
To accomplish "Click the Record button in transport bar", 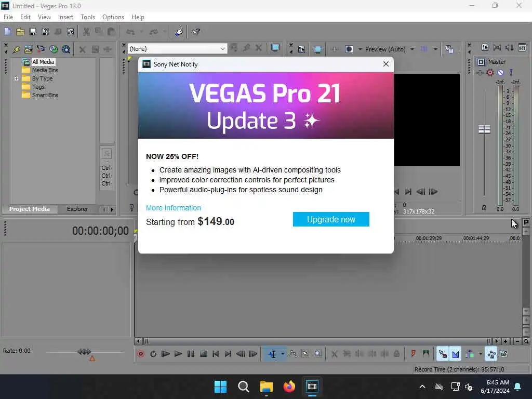I will [x=141, y=354].
